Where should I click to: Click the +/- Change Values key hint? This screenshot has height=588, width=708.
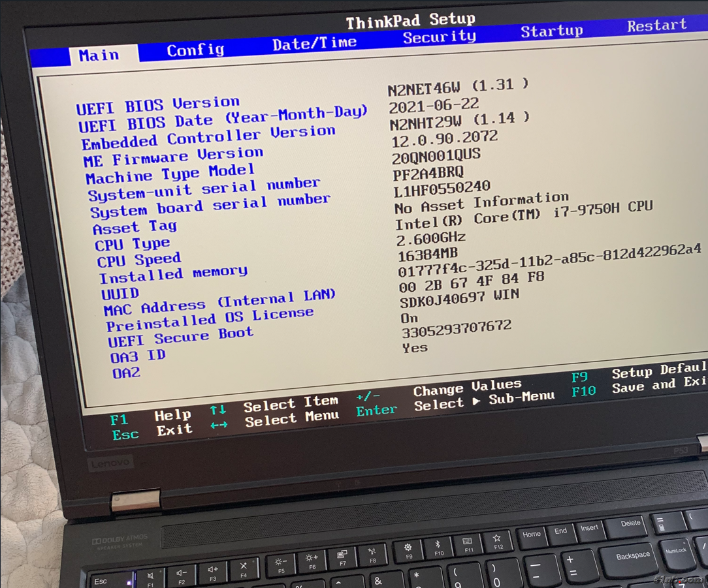tap(368, 397)
